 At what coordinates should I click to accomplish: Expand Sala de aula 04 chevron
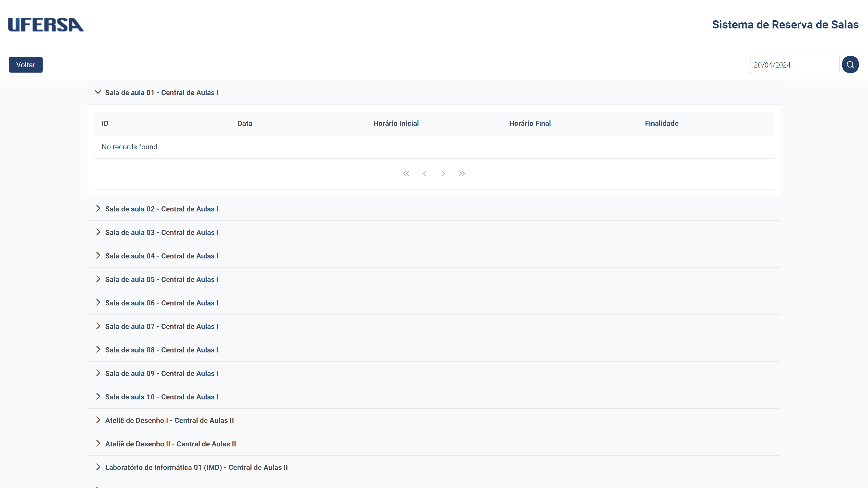coord(98,256)
